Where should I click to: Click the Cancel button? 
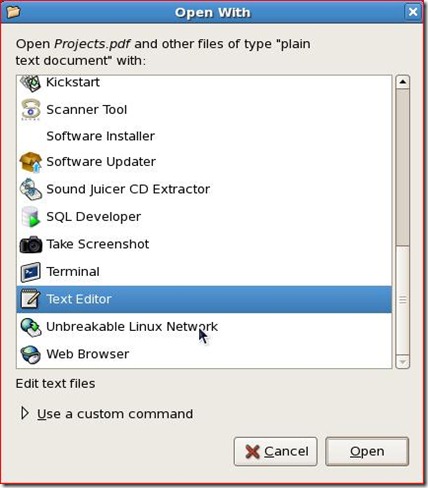pyautogui.click(x=275, y=451)
